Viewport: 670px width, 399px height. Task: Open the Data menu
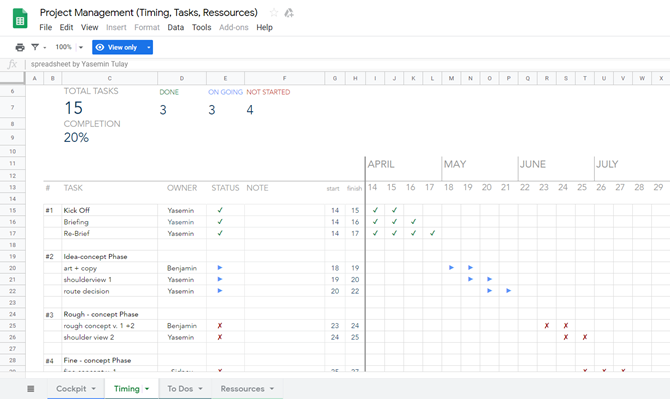[x=176, y=27]
